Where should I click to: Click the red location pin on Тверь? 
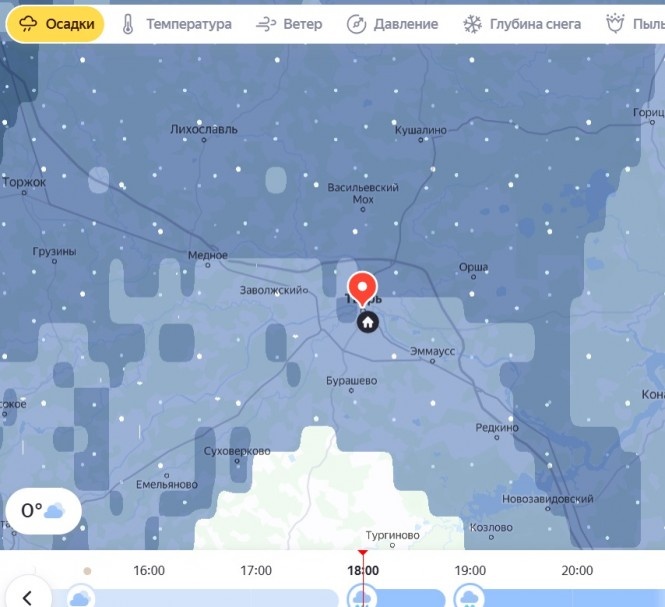(x=362, y=289)
